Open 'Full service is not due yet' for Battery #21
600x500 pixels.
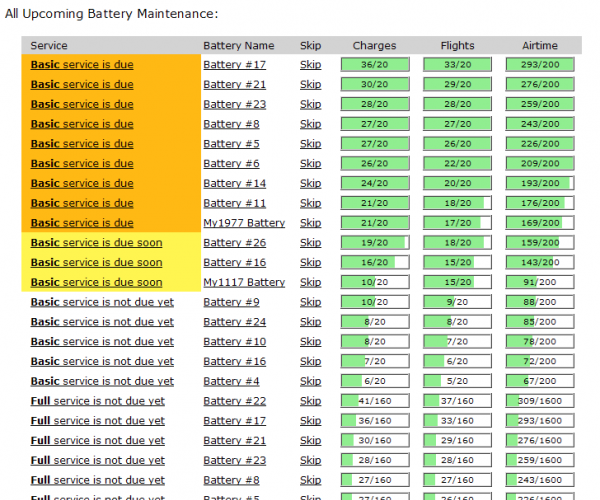[98, 441]
